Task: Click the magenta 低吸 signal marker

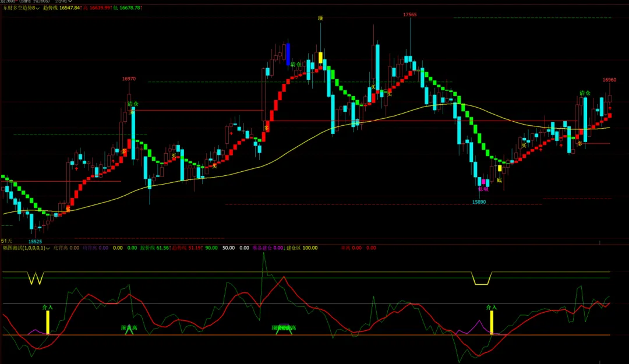Action: click(x=483, y=189)
